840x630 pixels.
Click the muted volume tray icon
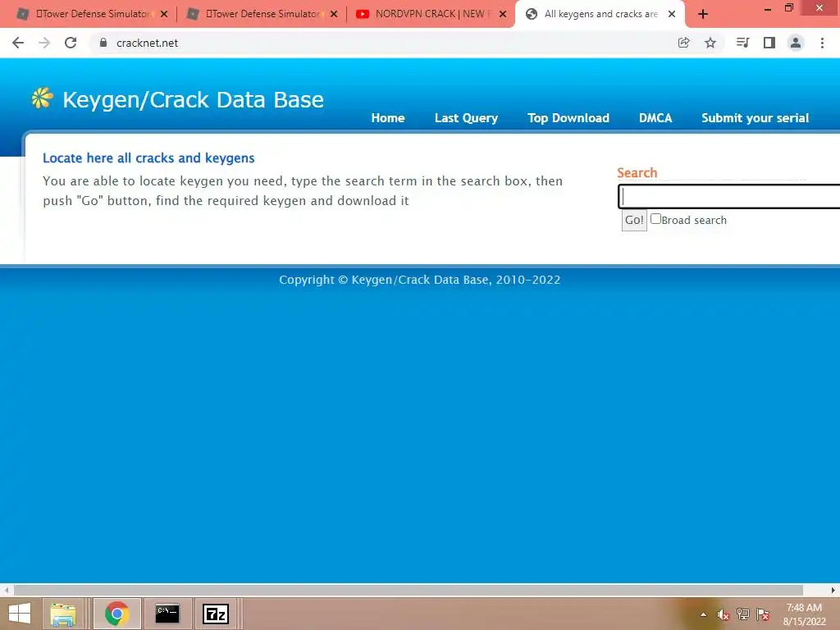tap(723, 614)
